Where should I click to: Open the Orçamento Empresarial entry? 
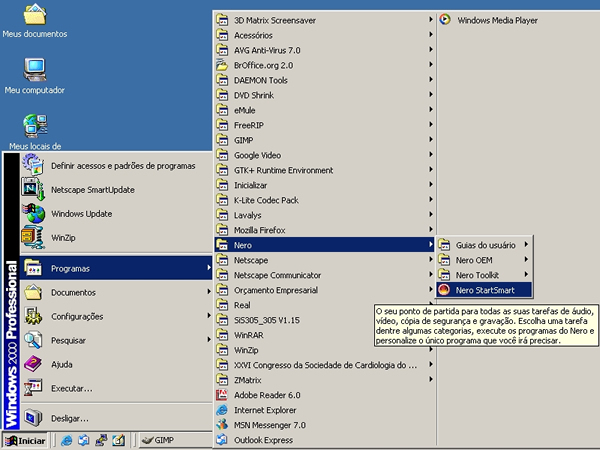[x=324, y=290]
